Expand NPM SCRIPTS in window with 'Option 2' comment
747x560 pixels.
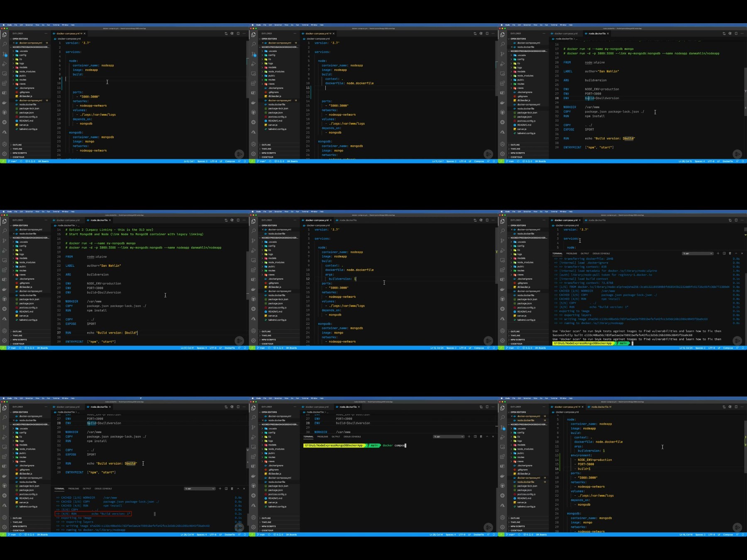[x=20, y=340]
